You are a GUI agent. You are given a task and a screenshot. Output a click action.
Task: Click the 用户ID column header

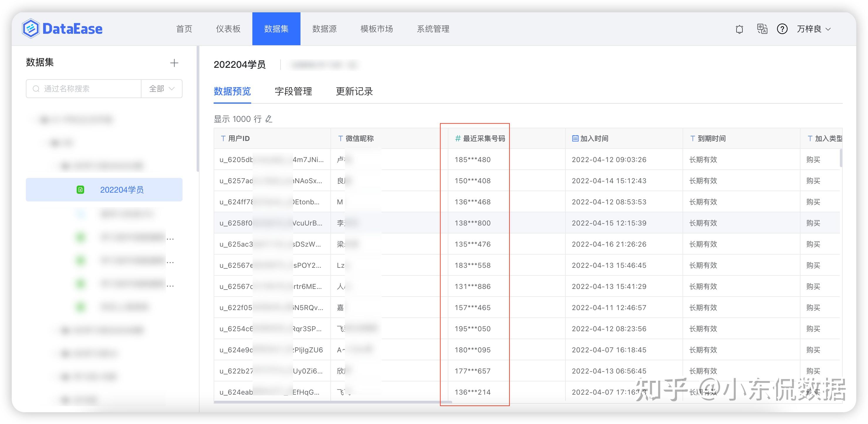point(272,139)
